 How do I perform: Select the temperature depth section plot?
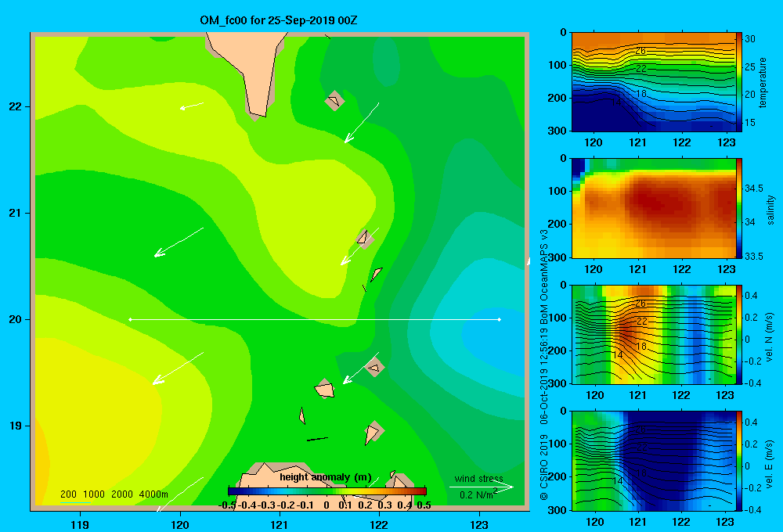(x=654, y=82)
